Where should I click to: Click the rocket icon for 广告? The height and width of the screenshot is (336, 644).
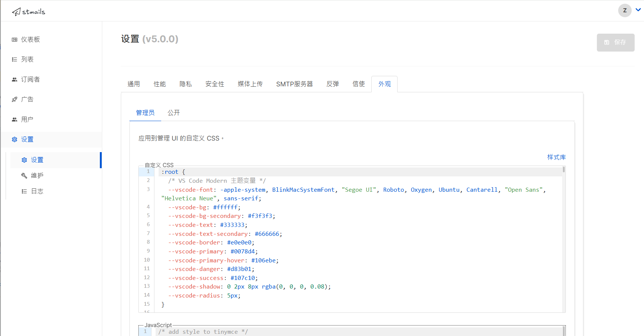tap(15, 99)
